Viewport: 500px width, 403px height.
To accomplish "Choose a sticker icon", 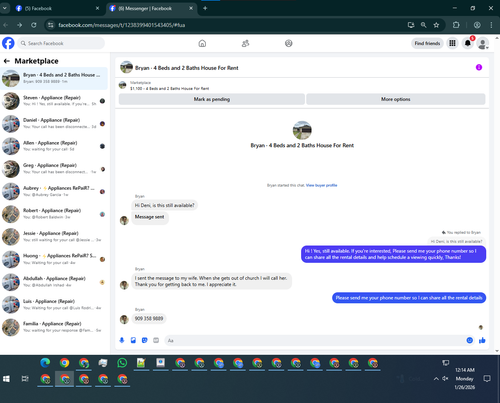I will coord(144,340).
